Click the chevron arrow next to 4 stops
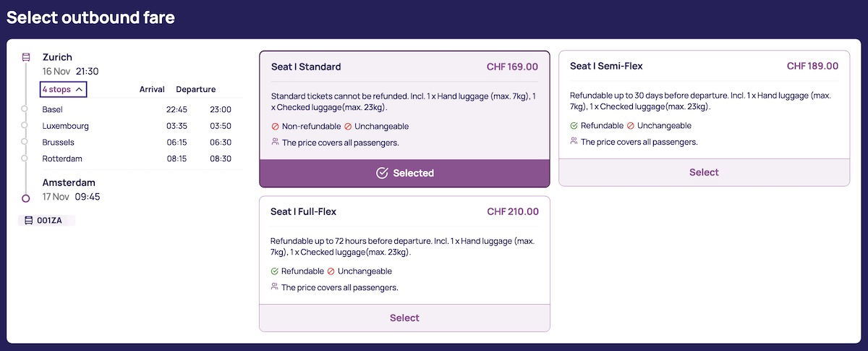Image resolution: width=868 pixels, height=351 pixels. tap(80, 90)
